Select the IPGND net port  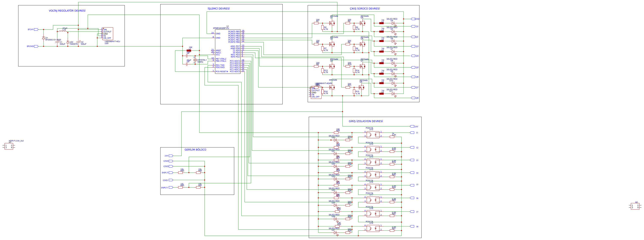tap(36, 46)
